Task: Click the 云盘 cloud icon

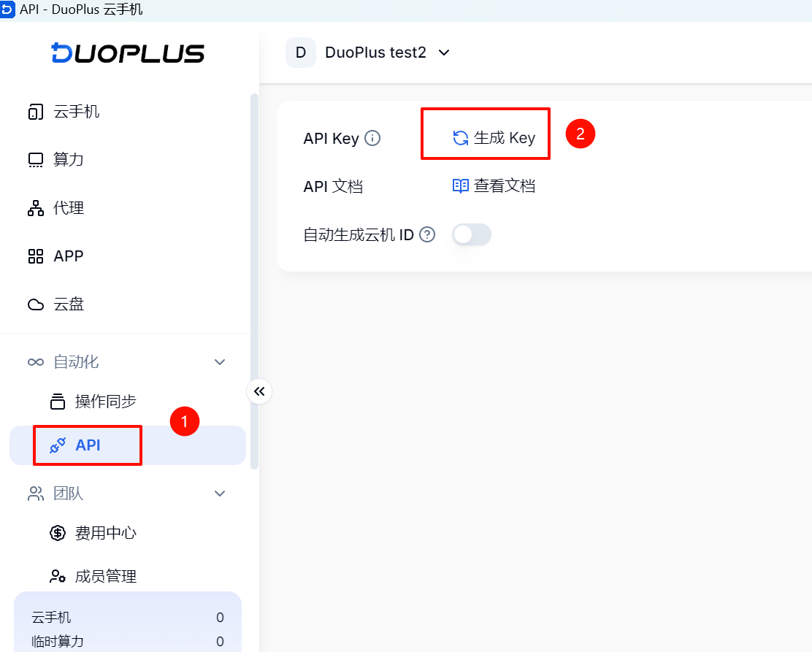Action: pyautogui.click(x=36, y=304)
